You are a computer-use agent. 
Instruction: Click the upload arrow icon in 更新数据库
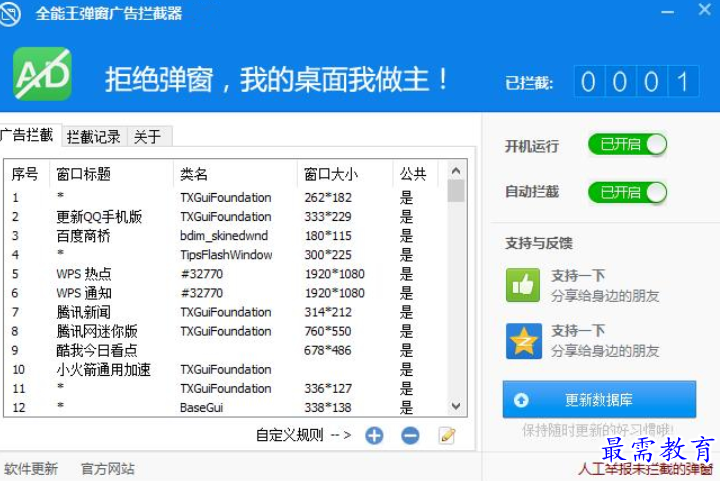click(x=521, y=400)
